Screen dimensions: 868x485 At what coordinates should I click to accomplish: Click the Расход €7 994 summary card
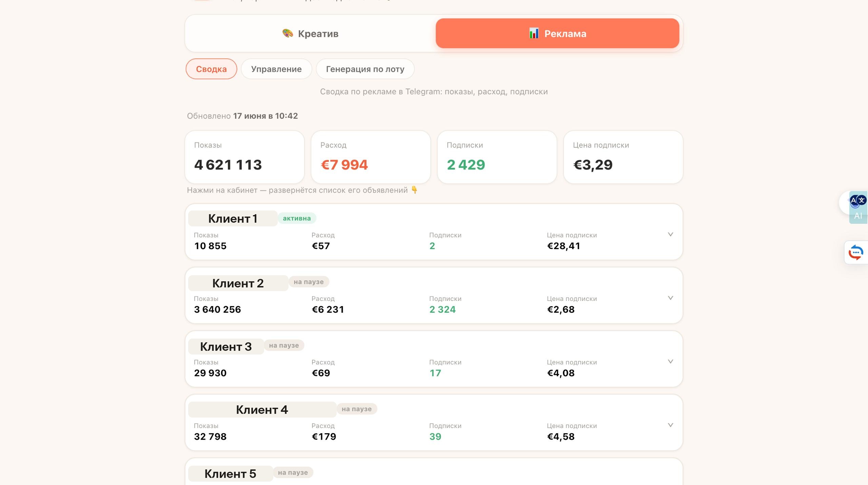(x=371, y=157)
